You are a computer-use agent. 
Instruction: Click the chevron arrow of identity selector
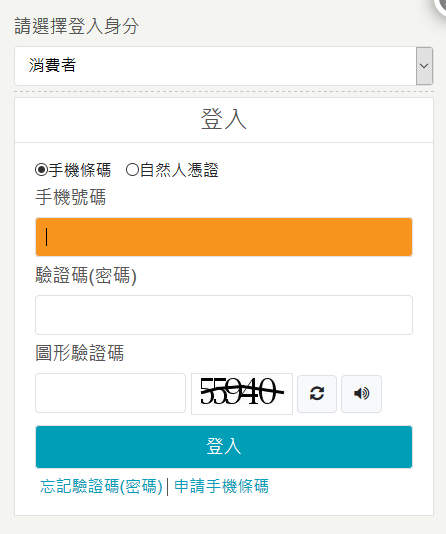coord(424,66)
